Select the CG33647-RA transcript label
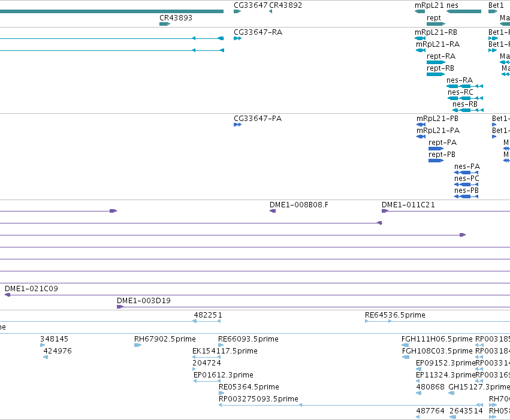Viewport: 510px width, 420px height. pos(258,32)
